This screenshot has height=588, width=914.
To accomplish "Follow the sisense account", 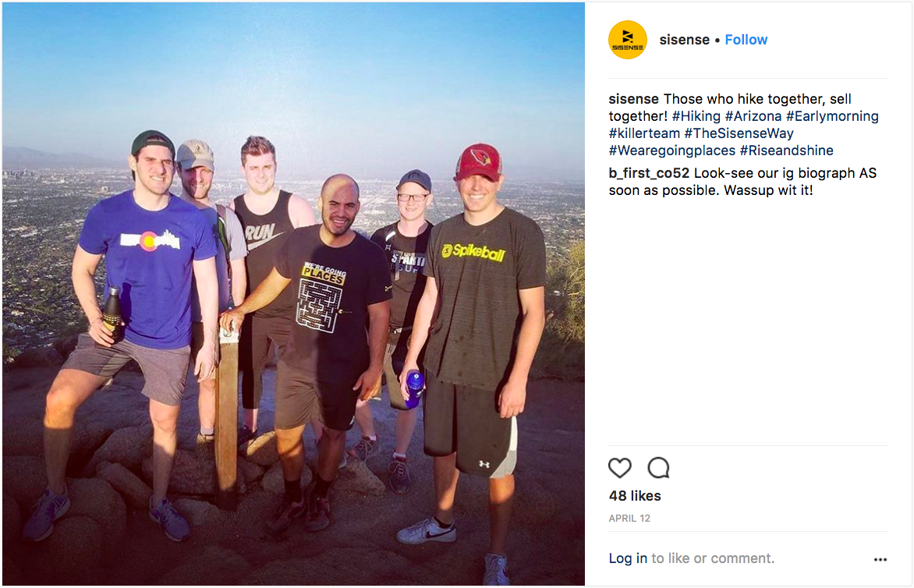I will [x=746, y=40].
